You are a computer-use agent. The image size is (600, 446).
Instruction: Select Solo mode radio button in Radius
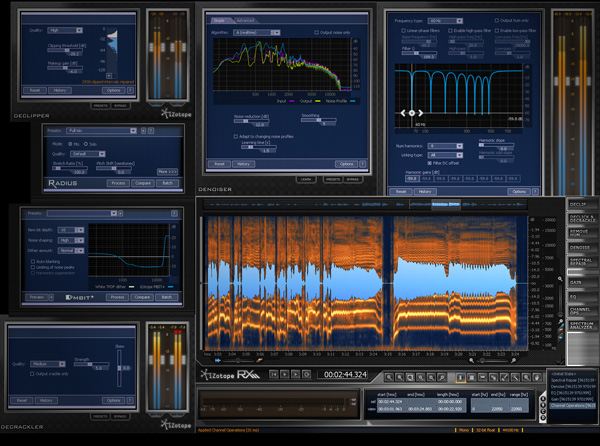(x=86, y=144)
